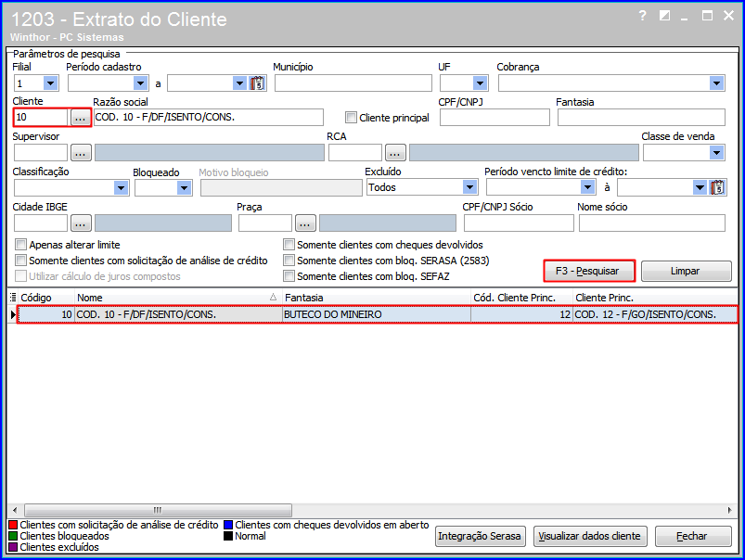Open Integração Serasa

click(x=480, y=536)
